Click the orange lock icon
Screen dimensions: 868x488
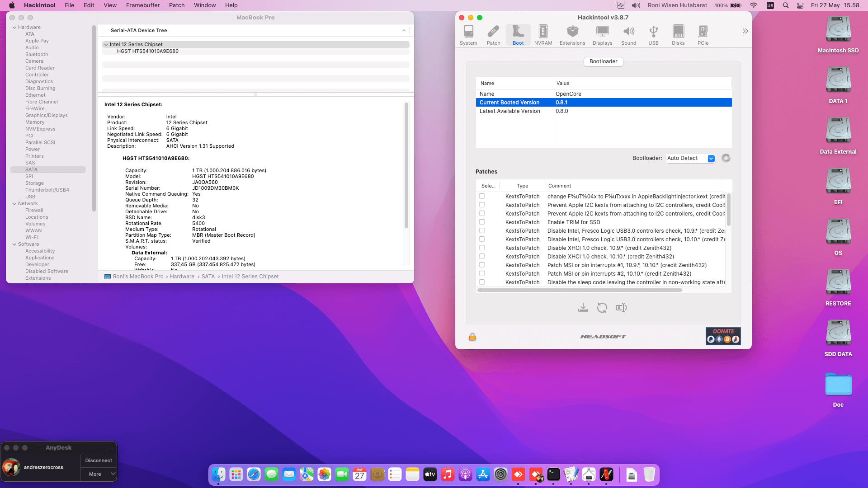(472, 337)
